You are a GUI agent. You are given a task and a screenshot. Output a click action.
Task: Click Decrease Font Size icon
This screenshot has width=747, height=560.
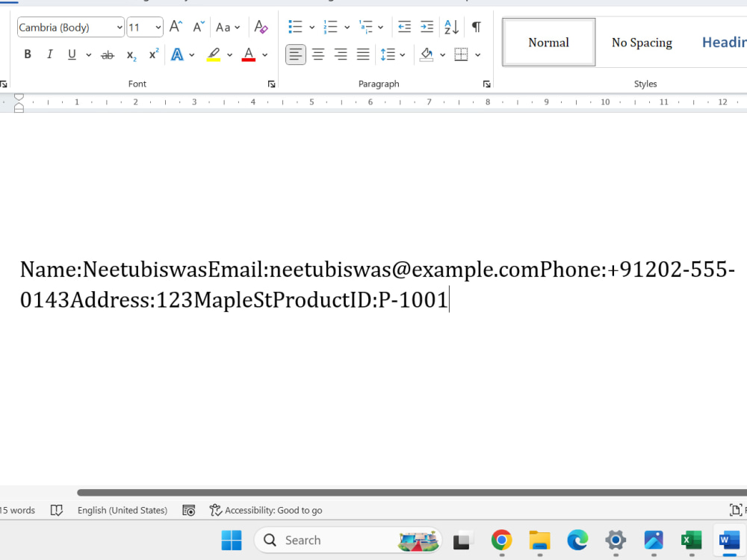199,27
